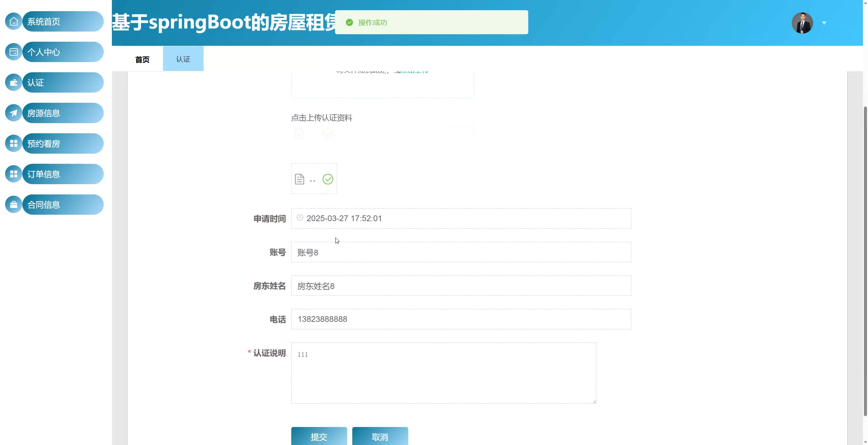Open the user avatar dropdown arrow
The image size is (868, 445).
[x=824, y=23]
